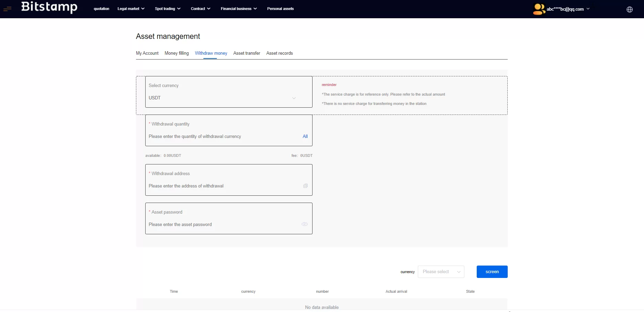Image resolution: width=644 pixels, height=312 pixels.
Task: Select the Withdraw money tab
Action: pyautogui.click(x=211, y=53)
